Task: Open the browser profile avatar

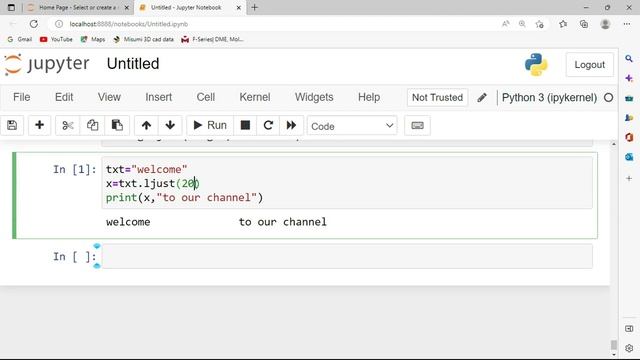Action: [605, 24]
